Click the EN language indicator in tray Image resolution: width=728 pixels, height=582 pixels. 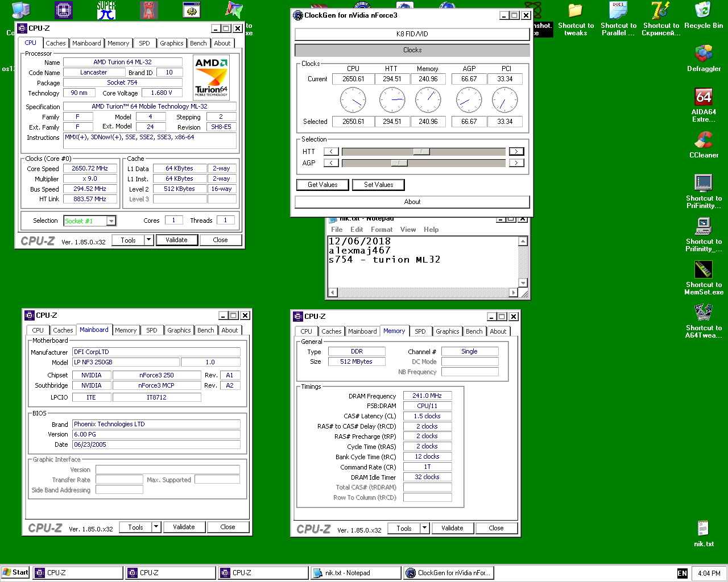click(x=682, y=573)
